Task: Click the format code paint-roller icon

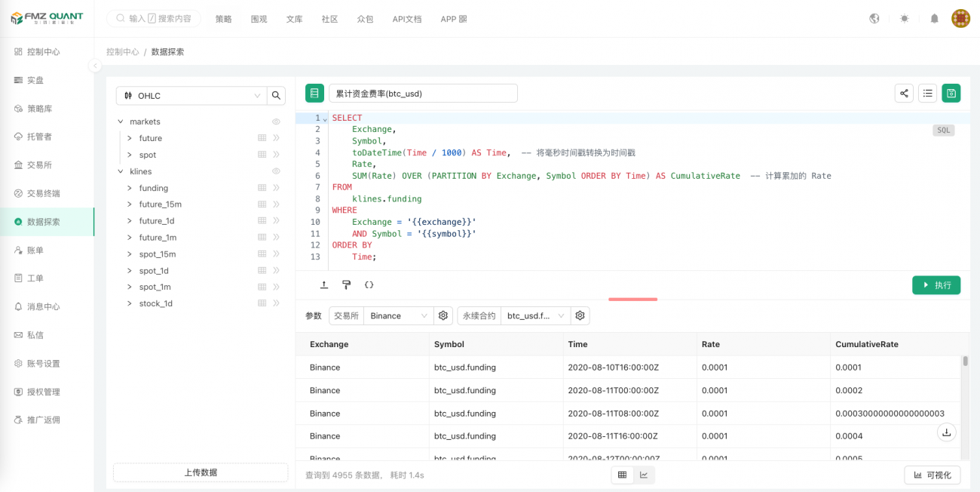Action: click(346, 285)
